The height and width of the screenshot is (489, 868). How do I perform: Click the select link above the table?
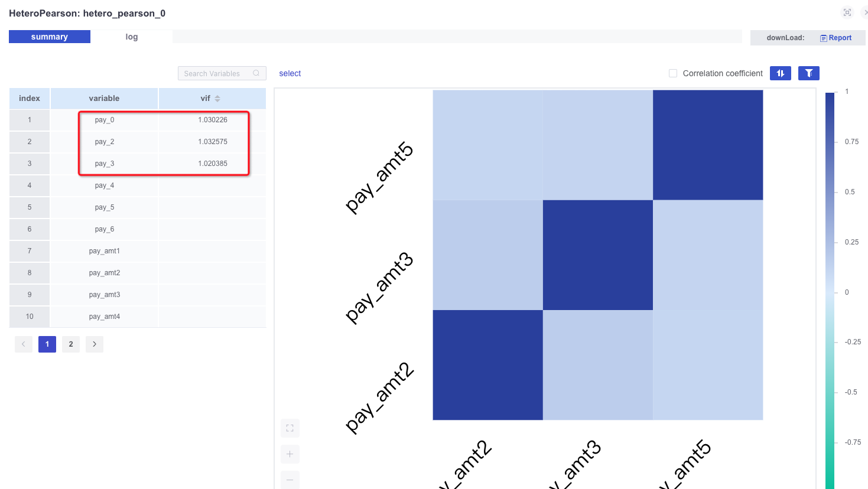point(290,73)
